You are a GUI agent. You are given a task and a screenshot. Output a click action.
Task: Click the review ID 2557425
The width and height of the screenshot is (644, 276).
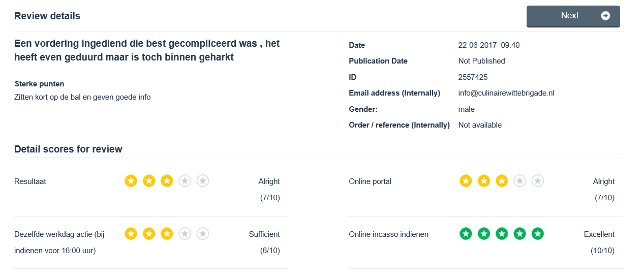473,77
